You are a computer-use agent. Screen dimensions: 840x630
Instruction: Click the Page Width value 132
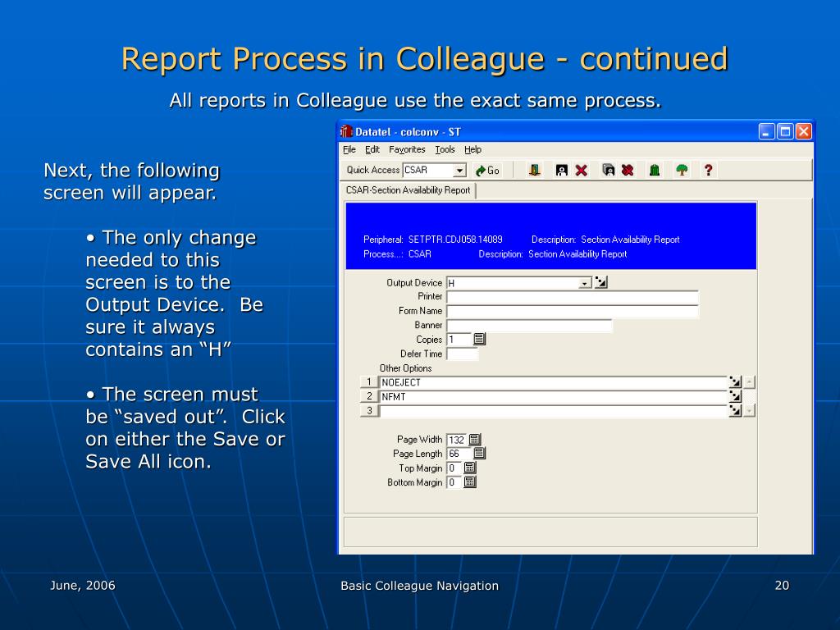point(456,440)
